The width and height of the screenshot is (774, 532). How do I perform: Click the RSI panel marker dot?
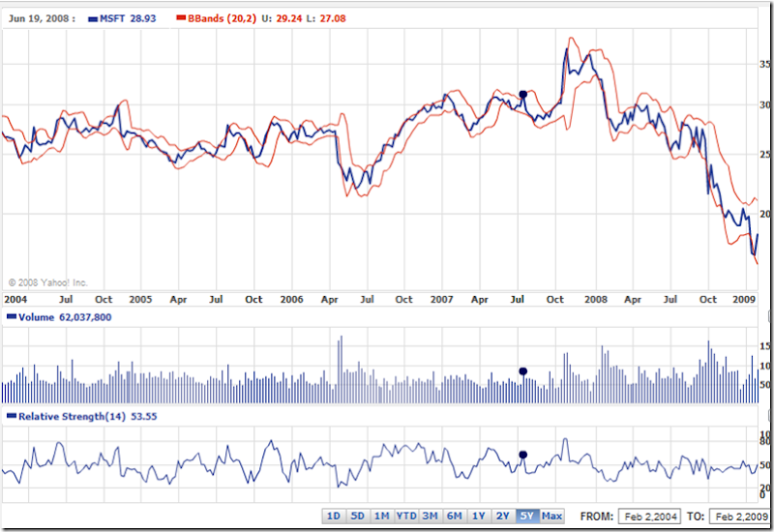[x=523, y=455]
